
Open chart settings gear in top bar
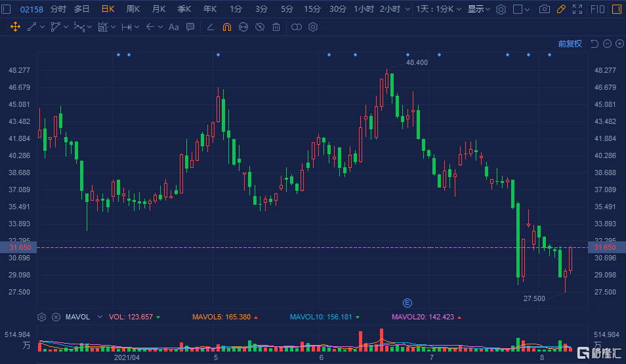(x=501, y=9)
